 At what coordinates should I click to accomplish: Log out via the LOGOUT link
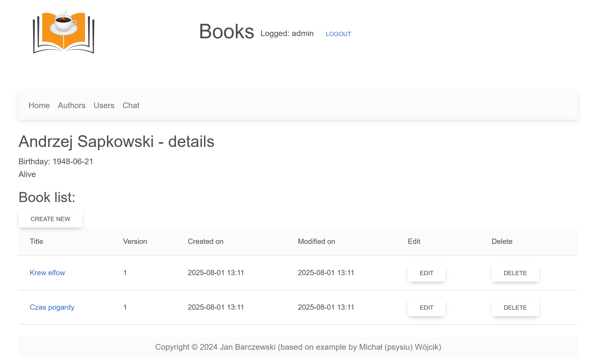[x=338, y=34]
